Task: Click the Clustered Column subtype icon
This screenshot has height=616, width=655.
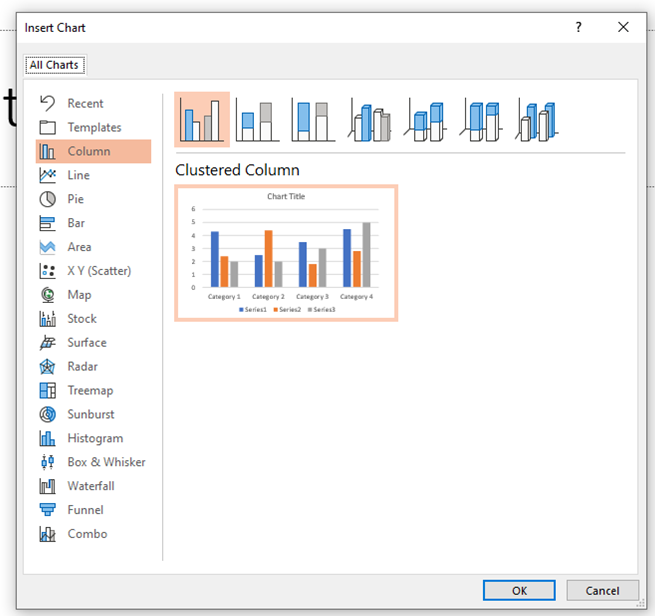Action: click(202, 120)
